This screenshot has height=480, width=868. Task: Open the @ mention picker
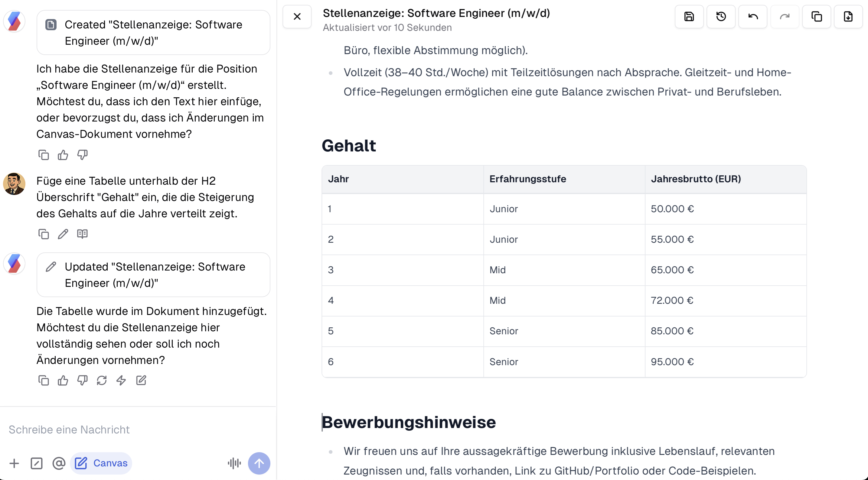coord(59,463)
